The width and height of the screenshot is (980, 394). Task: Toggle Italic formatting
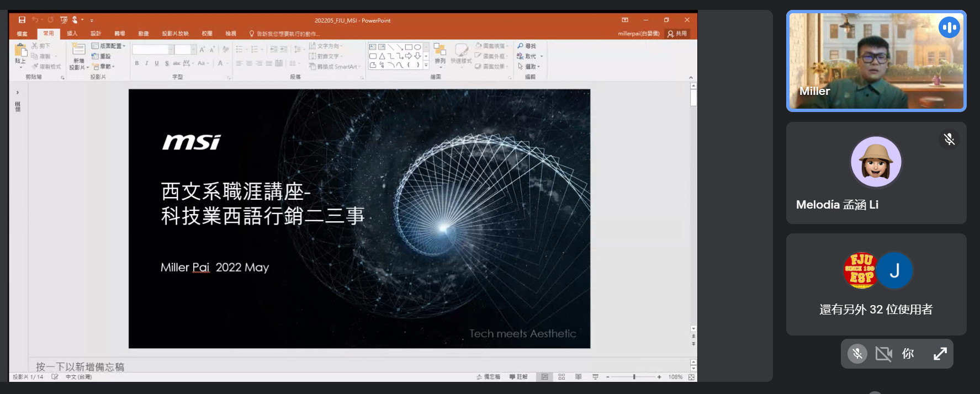[147, 63]
